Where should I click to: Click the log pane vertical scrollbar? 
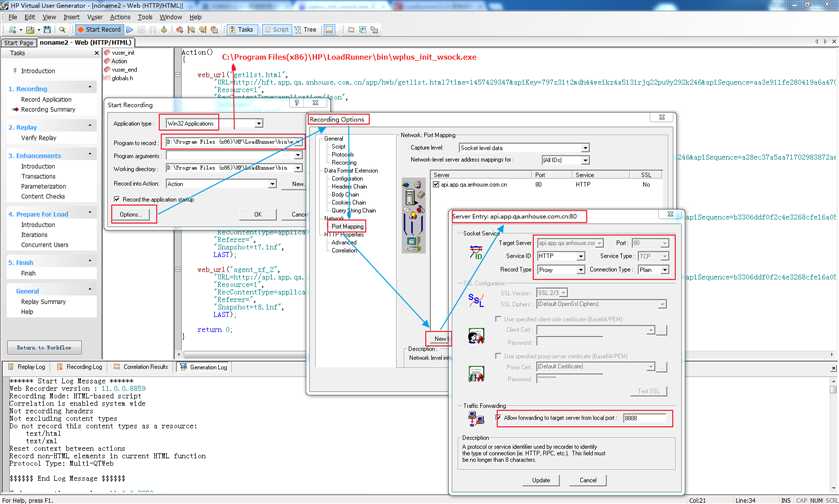tap(833, 433)
